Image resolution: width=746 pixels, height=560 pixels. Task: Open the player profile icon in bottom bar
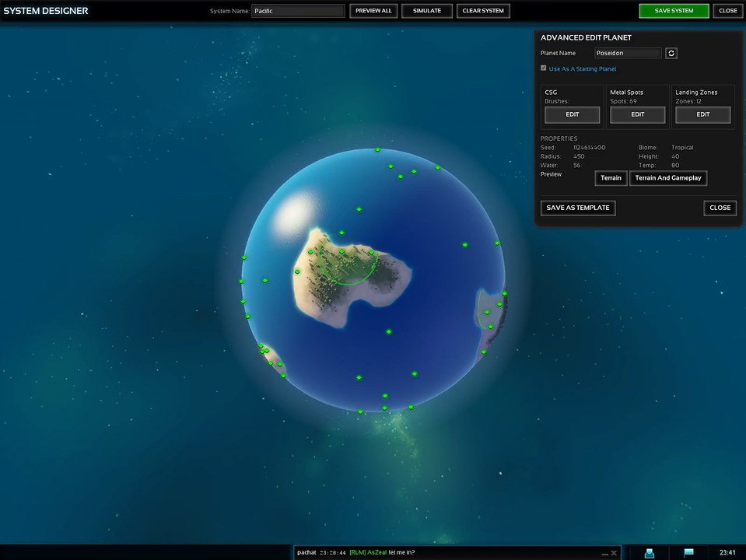[649, 553]
